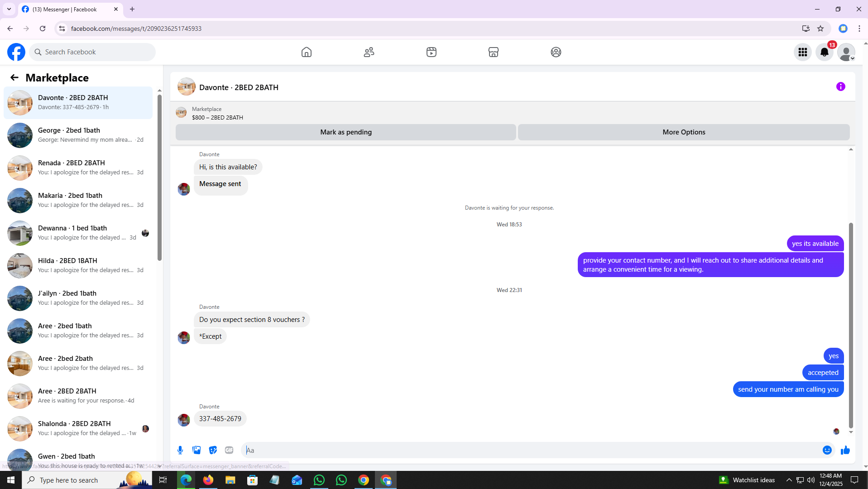
Task: Show hidden system tray icons
Action: [x=789, y=480]
